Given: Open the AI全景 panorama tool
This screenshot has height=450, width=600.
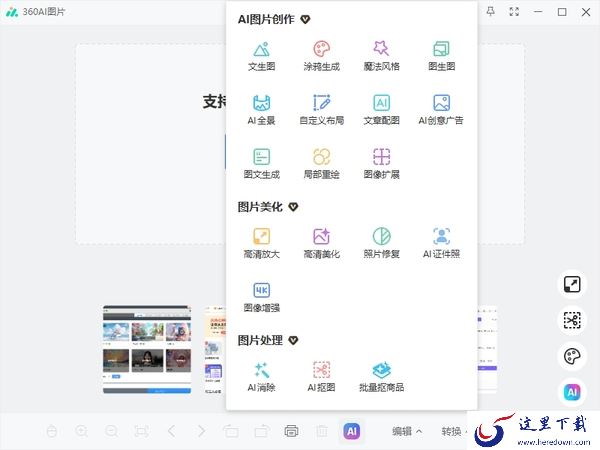Looking at the screenshot, I should coord(262,110).
